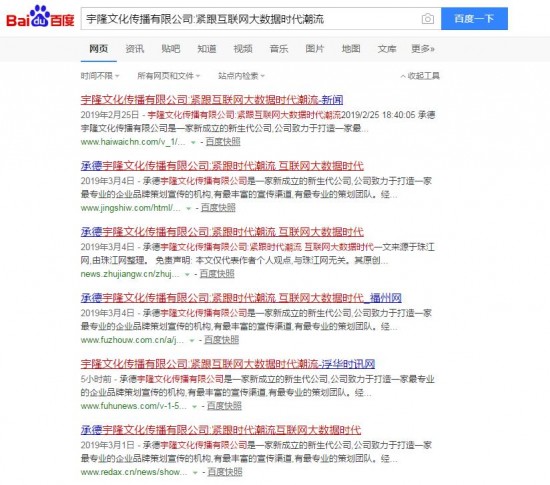This screenshot has width=550, height=485.
Task: Open the 图片 tab
Action: [315, 49]
